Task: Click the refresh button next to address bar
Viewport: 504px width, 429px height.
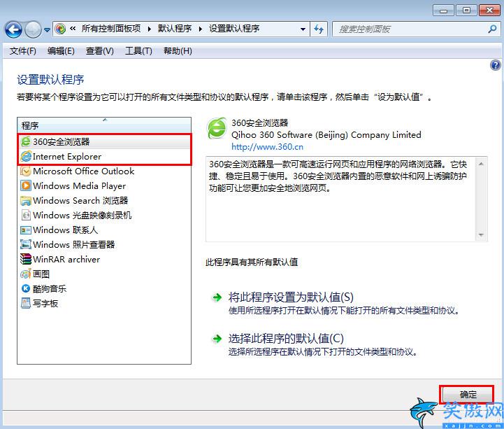Action: click(x=319, y=29)
